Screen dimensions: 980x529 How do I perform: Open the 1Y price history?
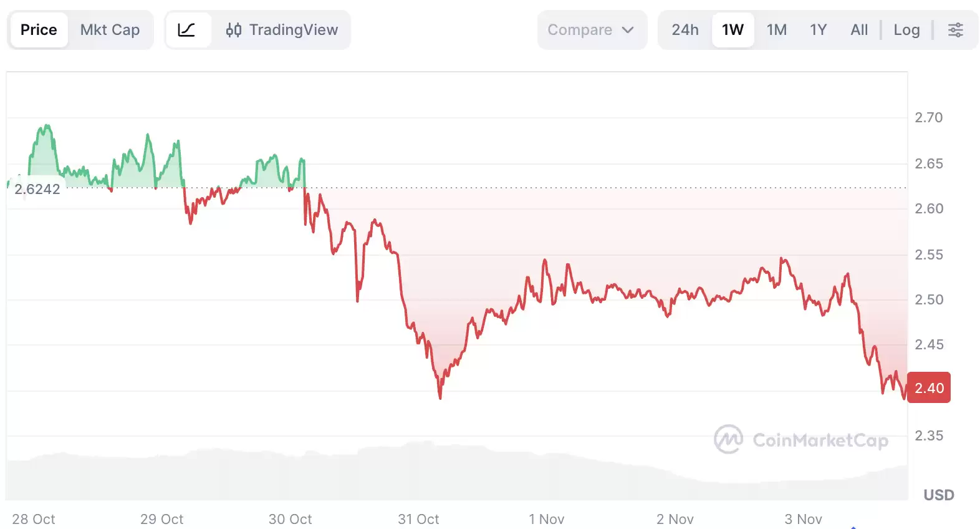coord(818,29)
